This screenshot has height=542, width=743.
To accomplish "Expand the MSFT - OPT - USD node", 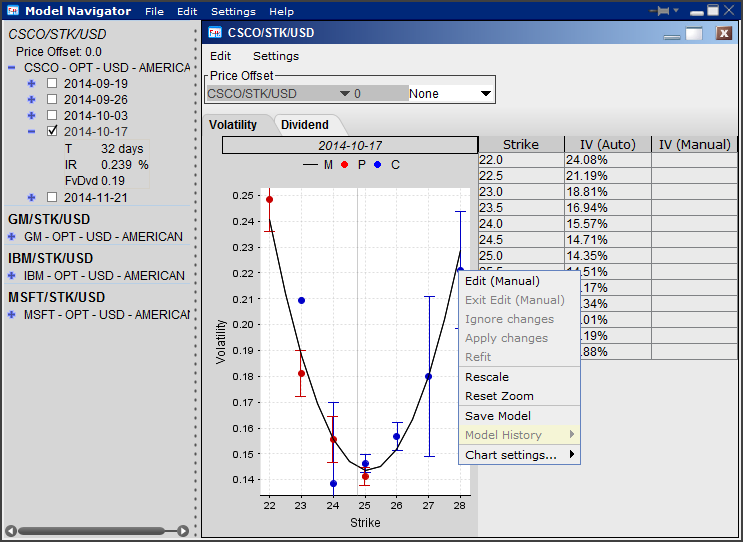I will [12, 314].
